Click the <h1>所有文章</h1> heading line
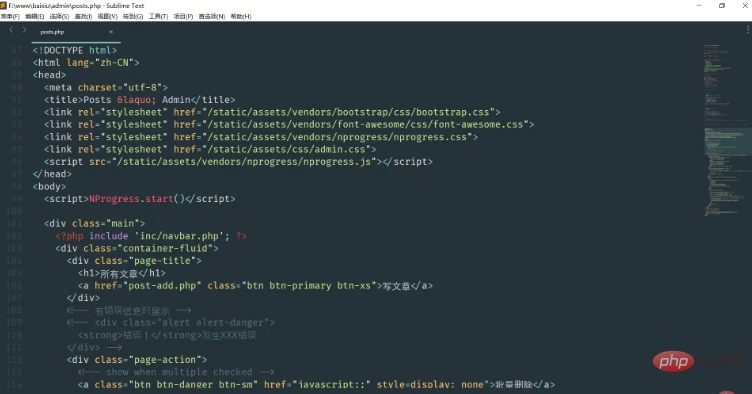 tap(122, 273)
